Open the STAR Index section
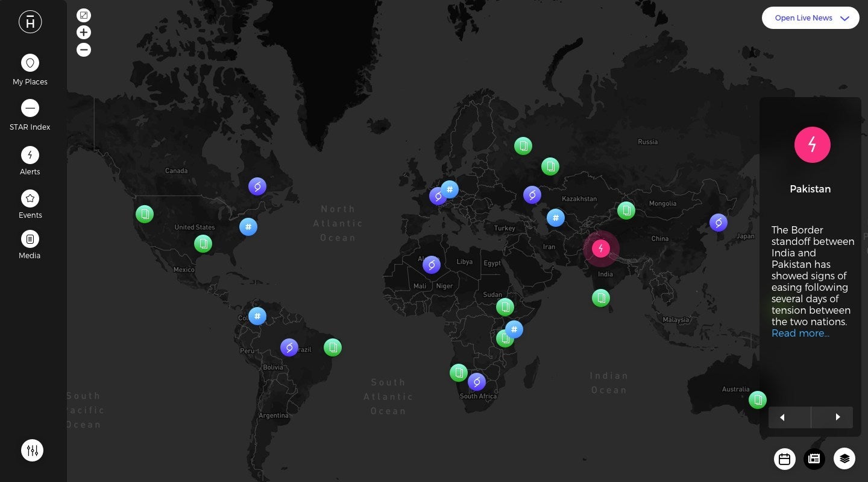This screenshot has height=482, width=868. [30, 109]
